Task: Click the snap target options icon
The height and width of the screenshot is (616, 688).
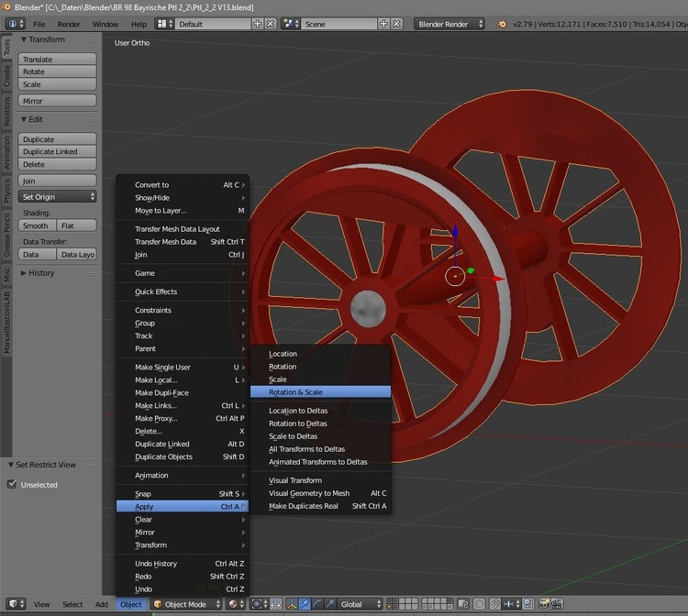Action: (528, 604)
